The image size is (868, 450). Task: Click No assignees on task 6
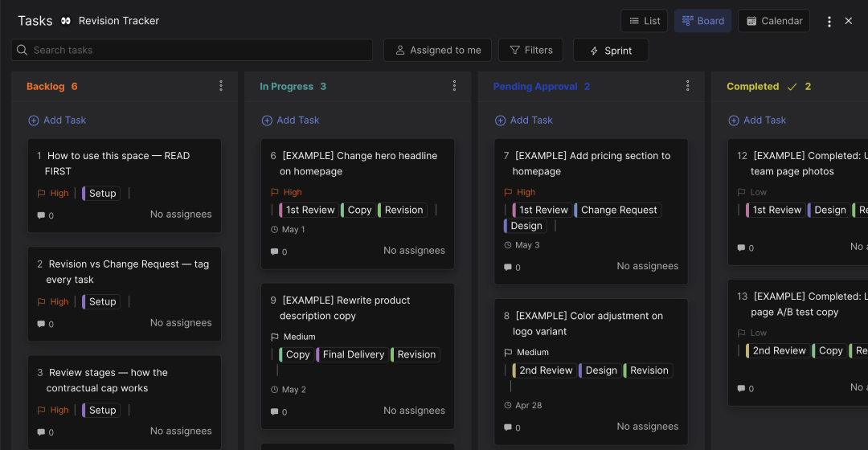[x=414, y=250]
